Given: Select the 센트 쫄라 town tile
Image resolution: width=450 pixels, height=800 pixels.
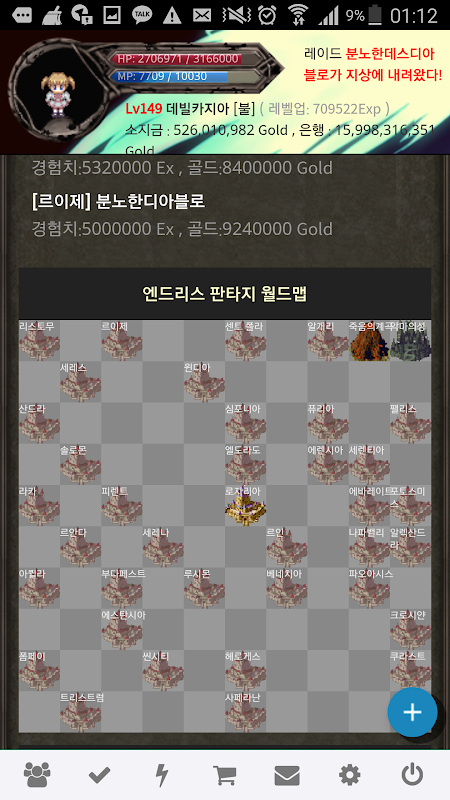Looking at the screenshot, I should 245,340.
